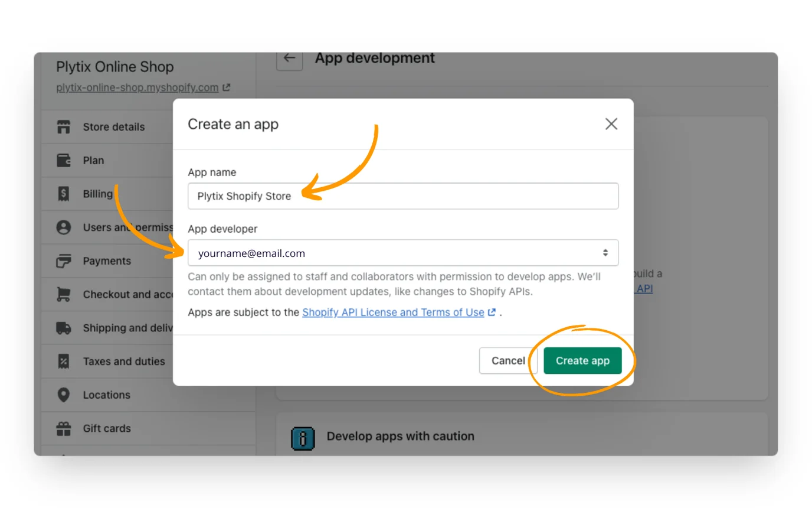Click the Plan wallet icon

point(63,161)
